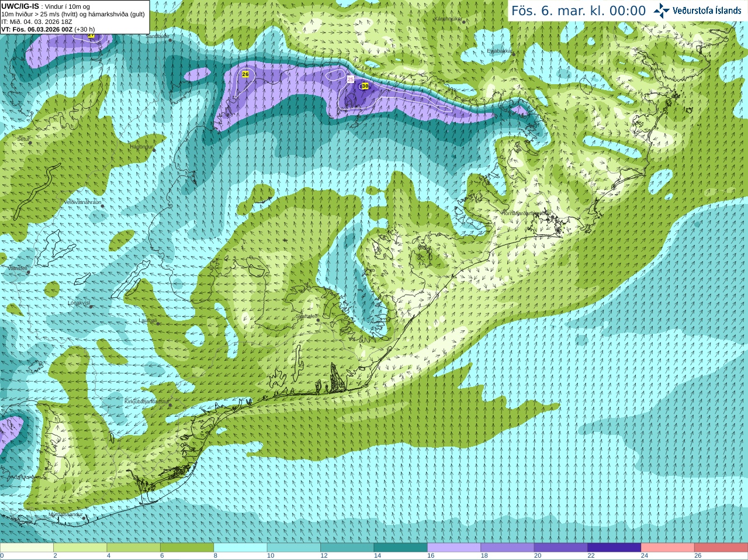This screenshot has width=748, height=560.
Task: Click the Kirkjubæjarklaustur station label
Action: [x=147, y=402]
